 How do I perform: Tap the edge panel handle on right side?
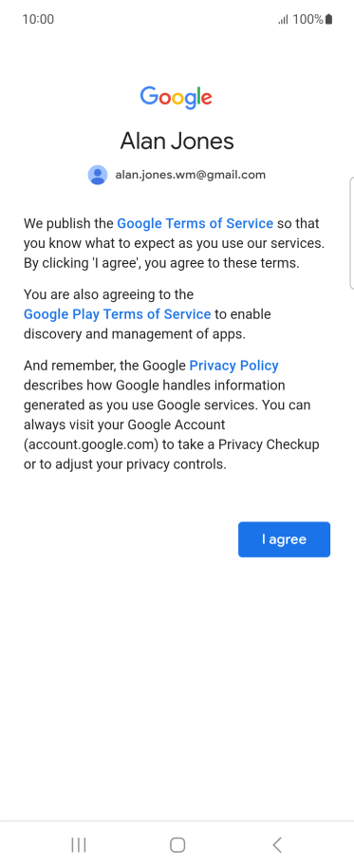(x=351, y=233)
